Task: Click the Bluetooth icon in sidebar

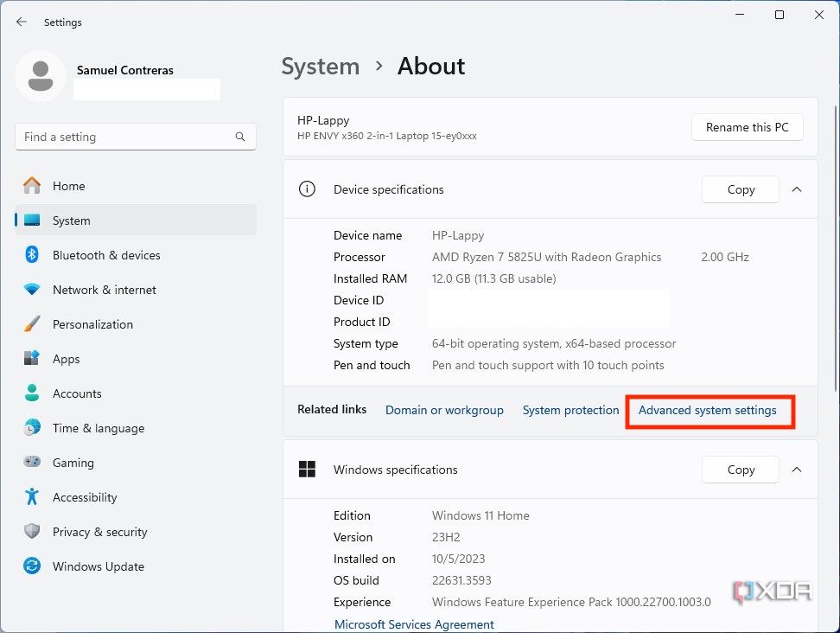Action: [32, 254]
